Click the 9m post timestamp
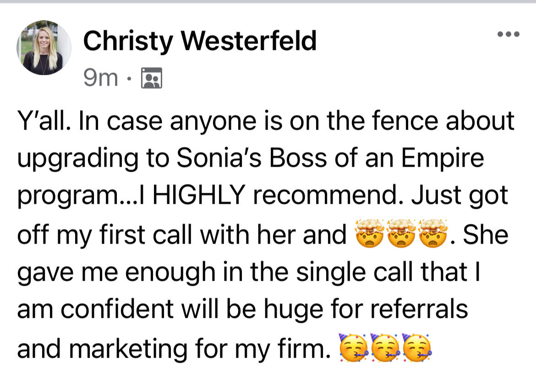Image resolution: width=536 pixels, height=392 pixels. tap(101, 77)
